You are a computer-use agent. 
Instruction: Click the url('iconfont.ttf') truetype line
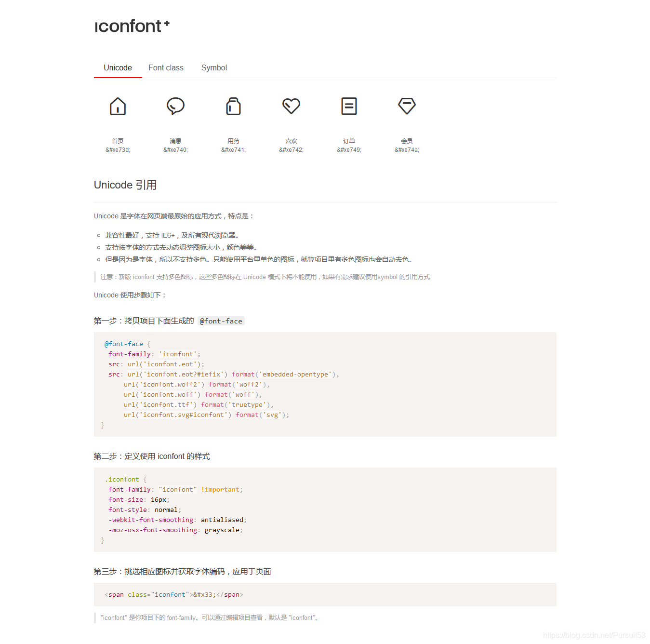point(199,404)
